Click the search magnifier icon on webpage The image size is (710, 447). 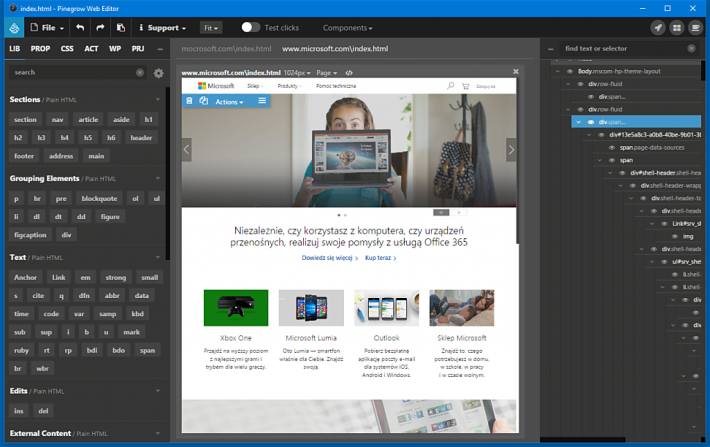coord(450,86)
